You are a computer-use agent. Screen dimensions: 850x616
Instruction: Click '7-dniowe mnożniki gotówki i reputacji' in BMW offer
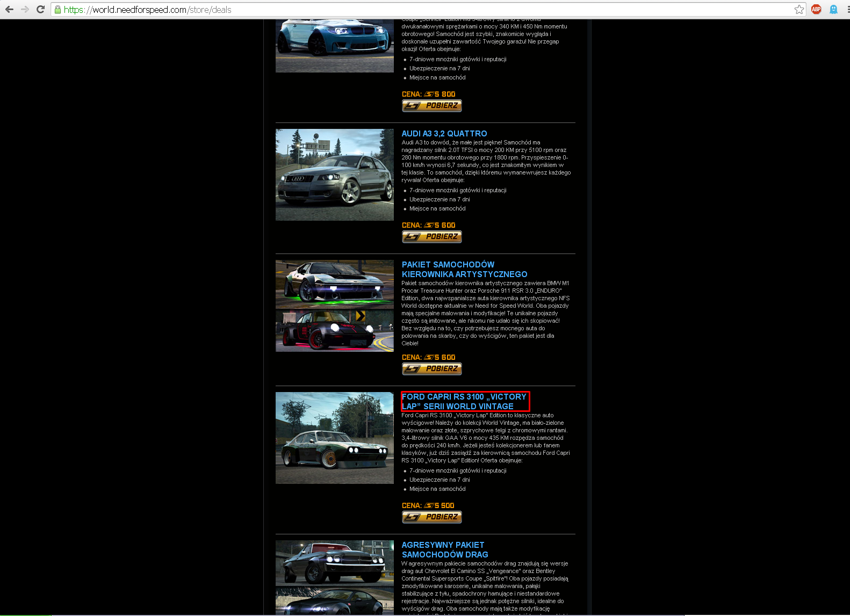point(458,60)
